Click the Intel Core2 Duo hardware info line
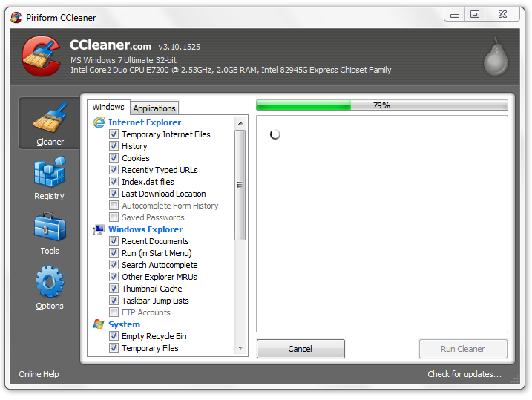The width and height of the screenshot is (532, 400). pos(231,70)
